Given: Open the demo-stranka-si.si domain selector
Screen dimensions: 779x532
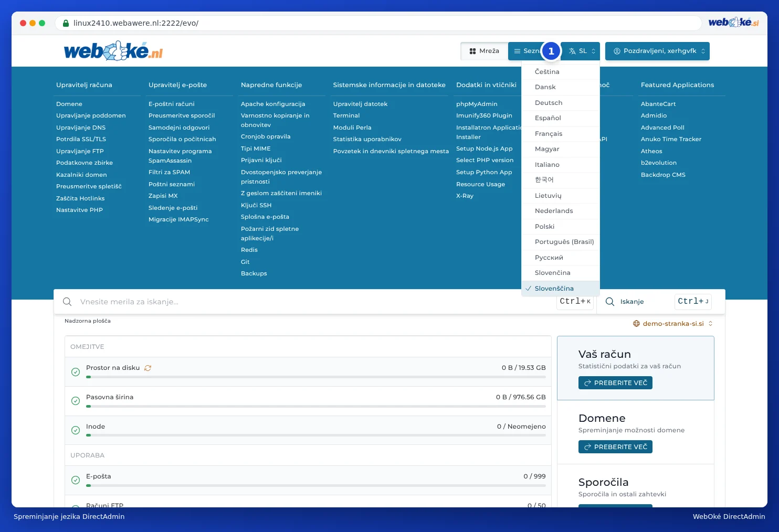Looking at the screenshot, I should [673, 324].
